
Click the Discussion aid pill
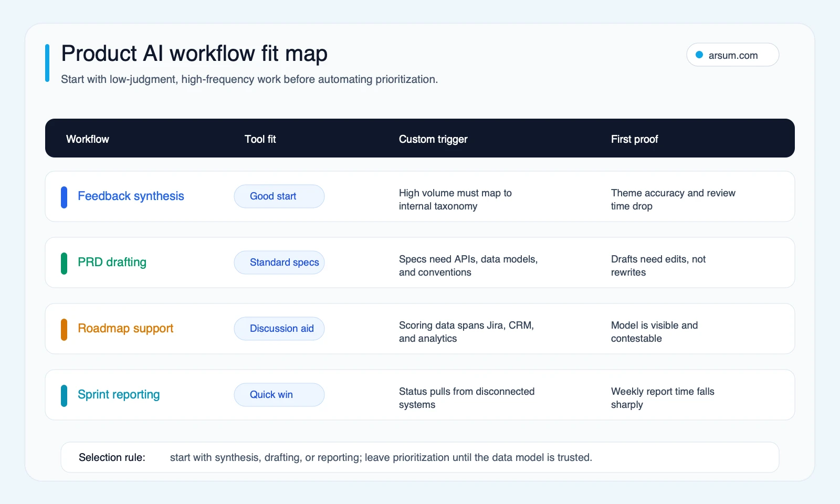(x=279, y=329)
